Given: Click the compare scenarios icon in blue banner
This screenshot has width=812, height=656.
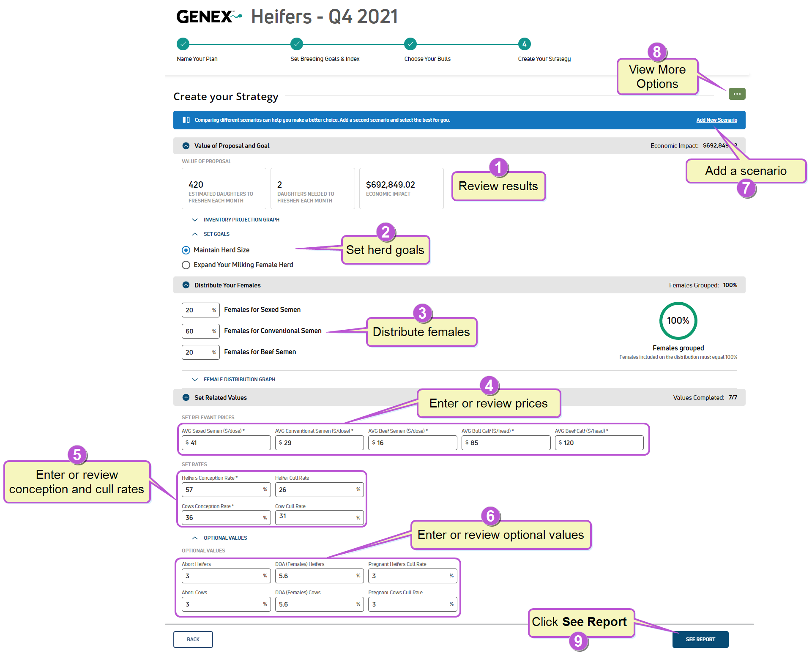Looking at the screenshot, I should (x=186, y=120).
